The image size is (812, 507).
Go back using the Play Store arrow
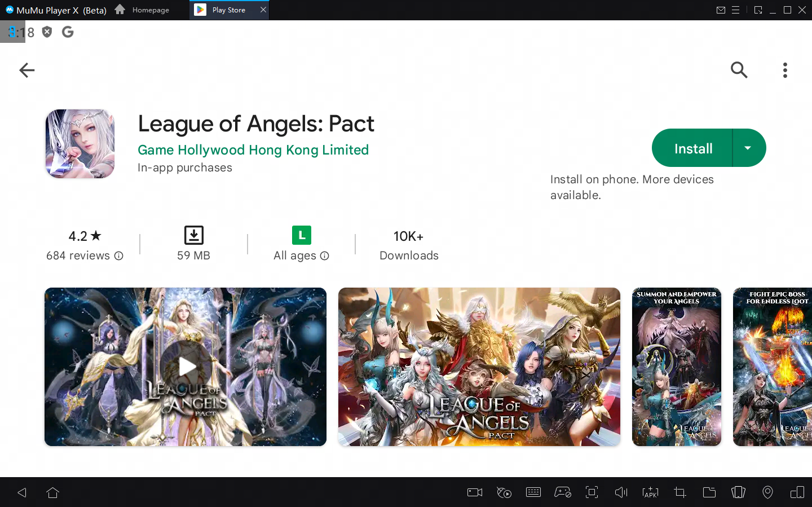tap(27, 70)
